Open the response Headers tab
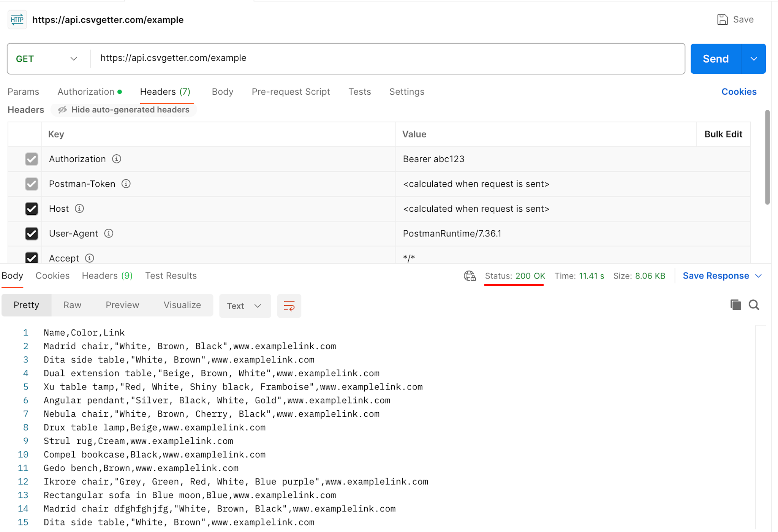The width and height of the screenshot is (778, 532). (x=107, y=275)
